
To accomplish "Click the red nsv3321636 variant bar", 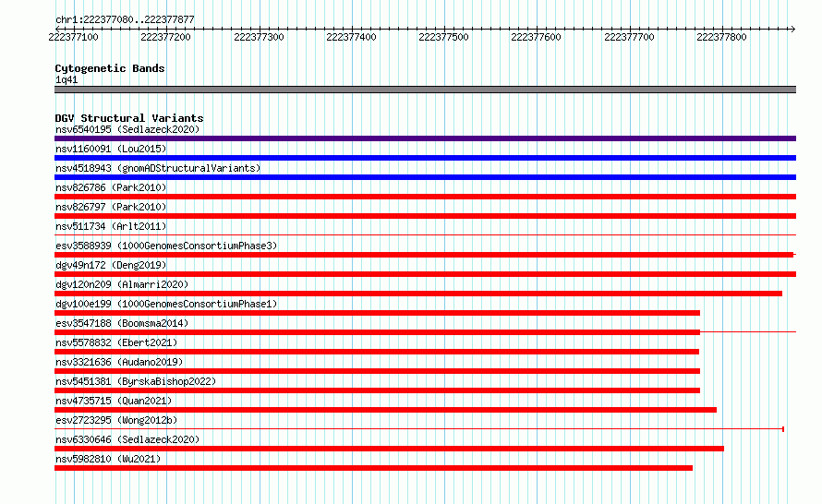I will (x=378, y=371).
